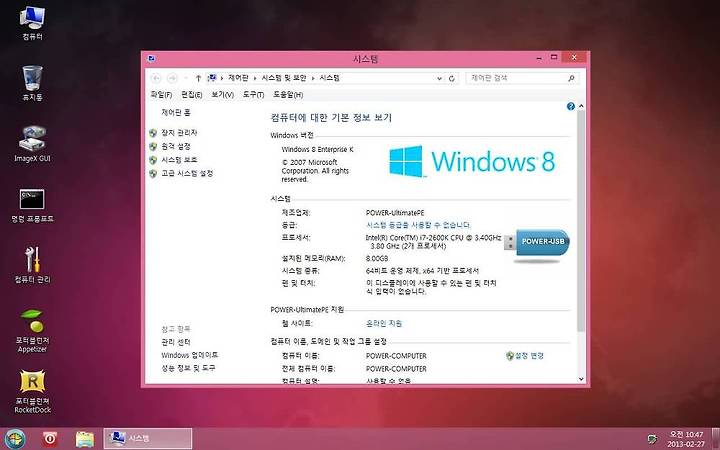Open 장치 관리자 from sidebar
The image size is (720, 450).
(x=179, y=133)
